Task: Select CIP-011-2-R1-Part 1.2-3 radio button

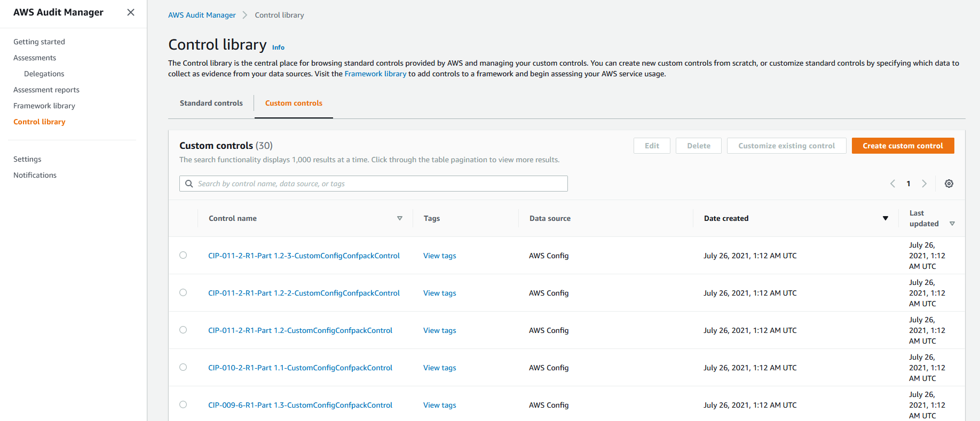Action: tap(183, 255)
